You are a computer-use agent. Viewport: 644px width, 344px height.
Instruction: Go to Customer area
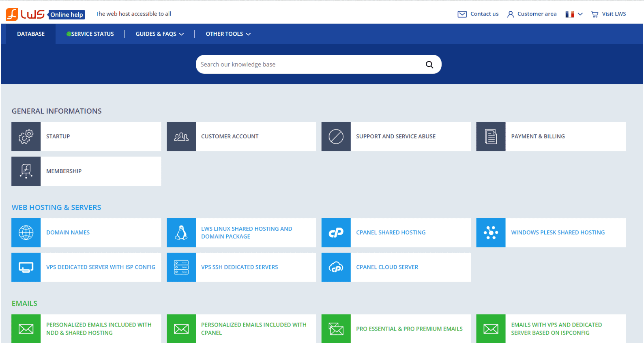point(537,14)
